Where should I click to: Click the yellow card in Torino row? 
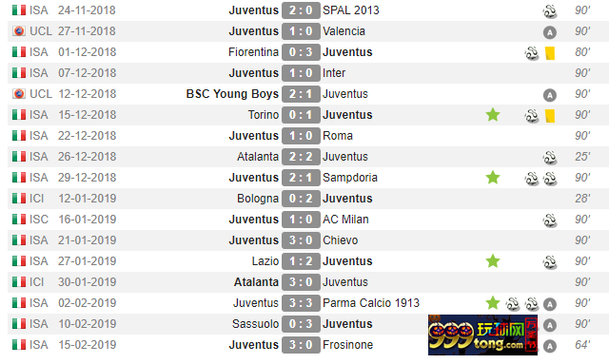click(x=550, y=116)
